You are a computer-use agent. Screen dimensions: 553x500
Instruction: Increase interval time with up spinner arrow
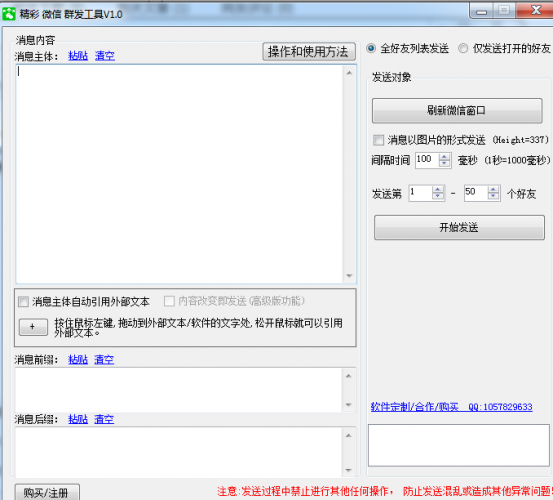[444, 157]
